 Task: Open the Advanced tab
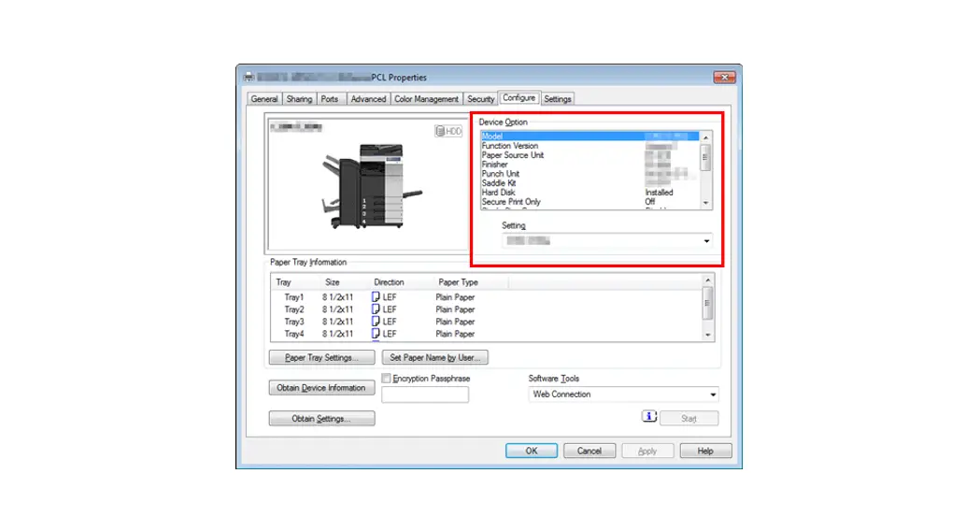[368, 99]
